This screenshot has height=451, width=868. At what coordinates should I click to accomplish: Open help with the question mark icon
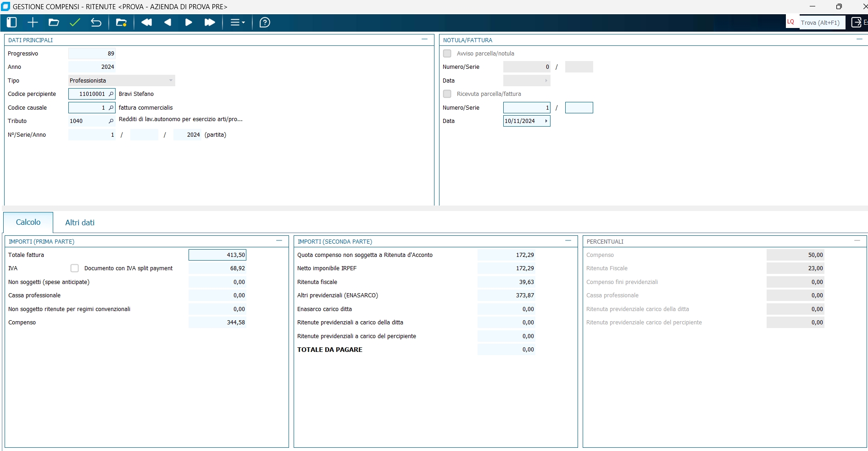[x=265, y=22]
